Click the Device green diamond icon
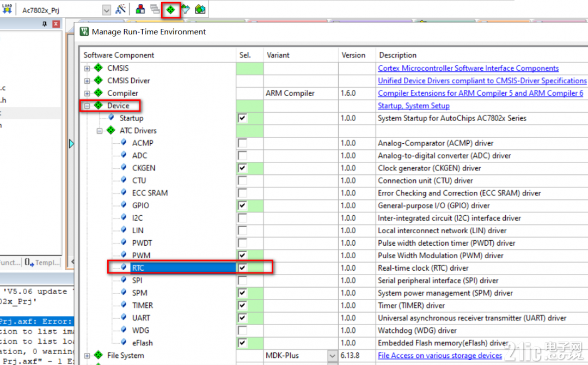This screenshot has height=365, width=588. [99, 105]
